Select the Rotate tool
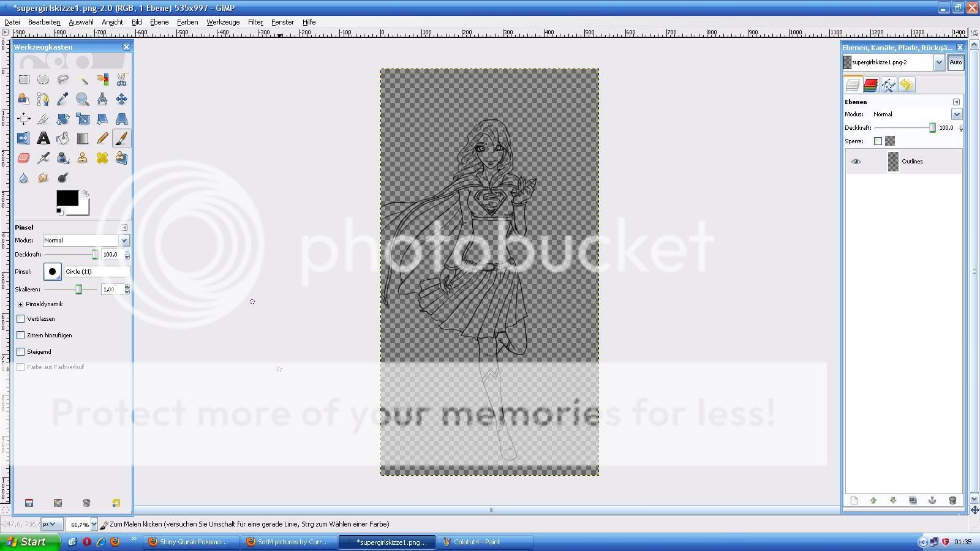Image resolution: width=980 pixels, height=551 pixels. (x=62, y=119)
